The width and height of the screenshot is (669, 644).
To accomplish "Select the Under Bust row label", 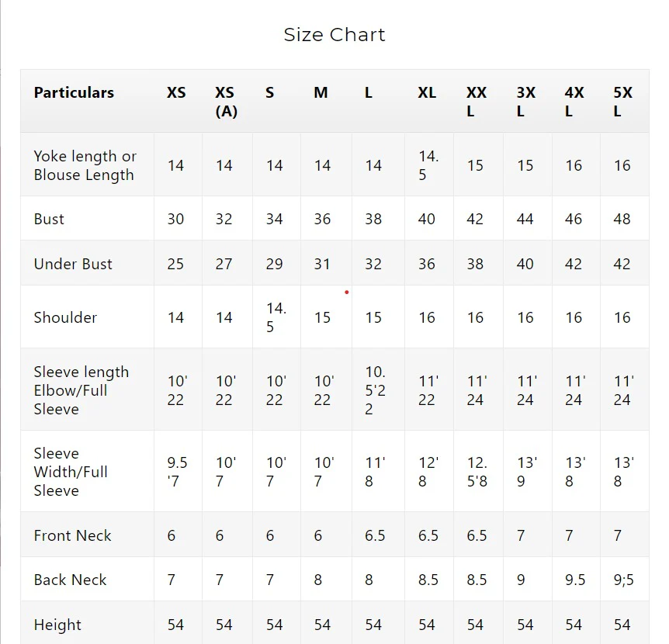I will [73, 264].
